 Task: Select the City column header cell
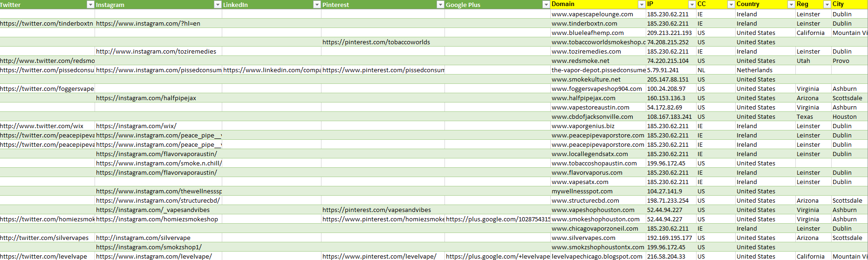[850, 4]
